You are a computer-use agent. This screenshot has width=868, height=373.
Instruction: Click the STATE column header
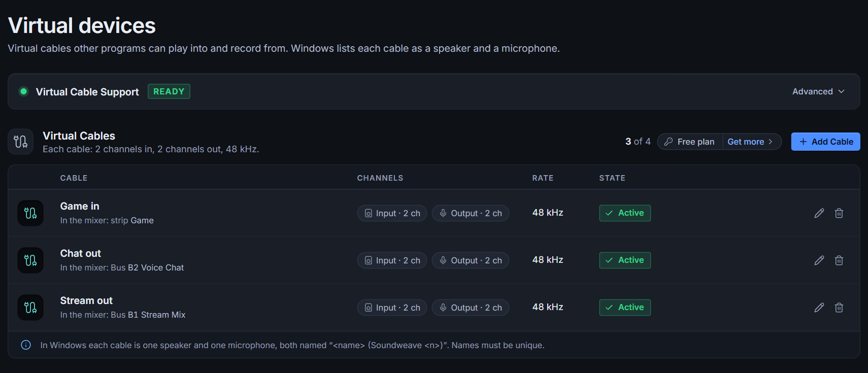click(612, 178)
